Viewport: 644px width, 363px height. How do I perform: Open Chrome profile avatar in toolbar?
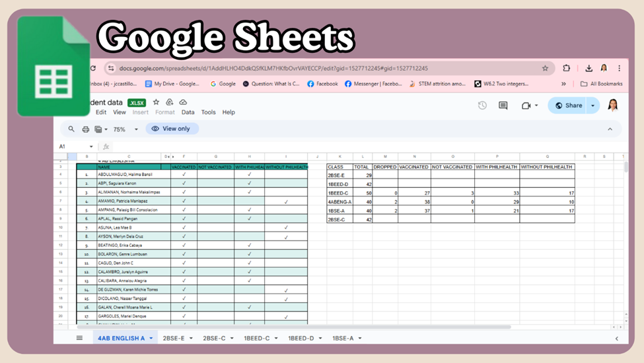click(x=604, y=68)
